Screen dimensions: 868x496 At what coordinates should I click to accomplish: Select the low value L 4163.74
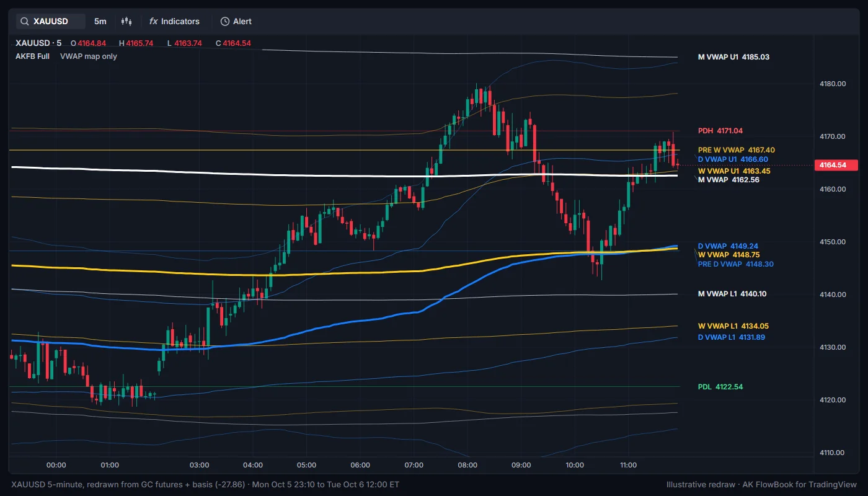(185, 43)
